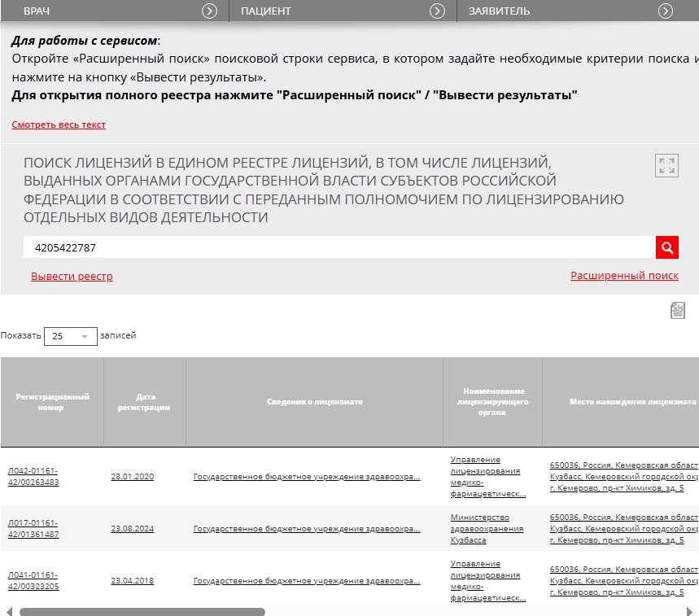Open the ВРАЧ menu section
The width and height of the screenshot is (699, 616).
tap(37, 11)
